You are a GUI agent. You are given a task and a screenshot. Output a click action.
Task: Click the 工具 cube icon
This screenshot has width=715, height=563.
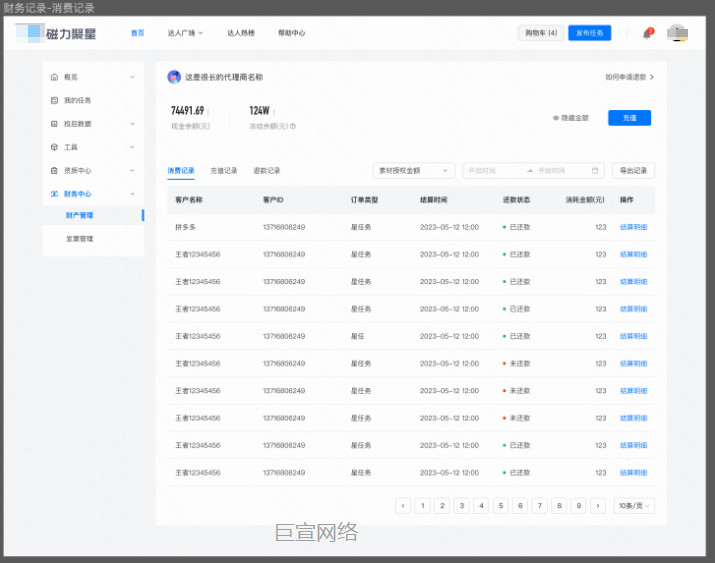coord(54,147)
